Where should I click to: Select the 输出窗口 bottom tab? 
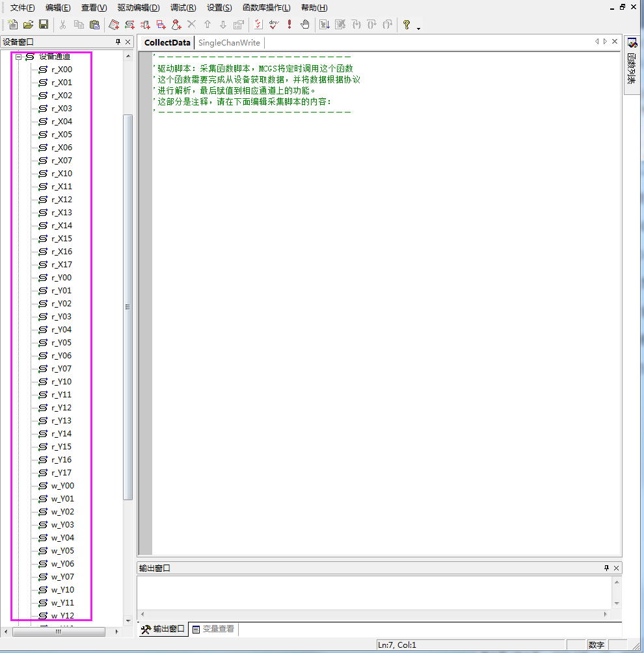(163, 629)
